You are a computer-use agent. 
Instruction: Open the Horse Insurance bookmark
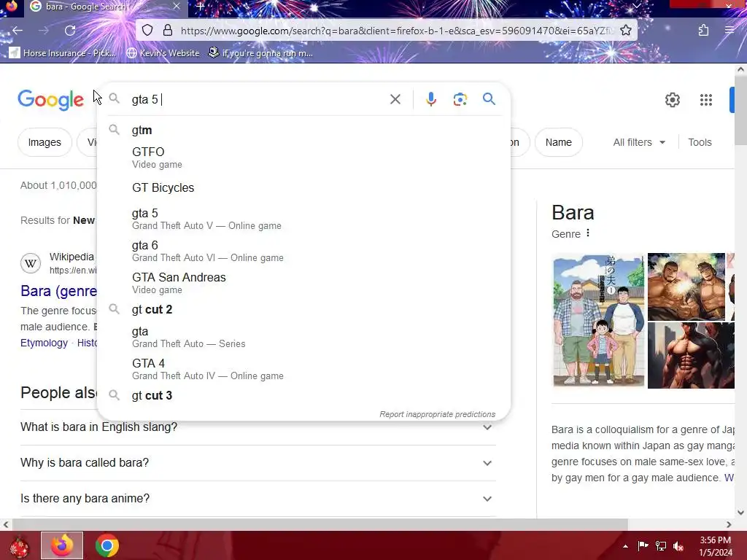pyautogui.click(x=63, y=52)
